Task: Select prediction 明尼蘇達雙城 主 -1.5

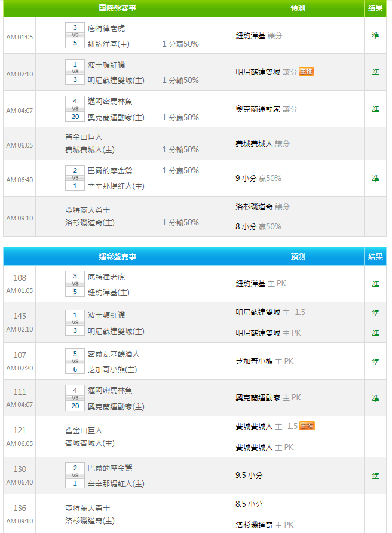Action: (270, 313)
